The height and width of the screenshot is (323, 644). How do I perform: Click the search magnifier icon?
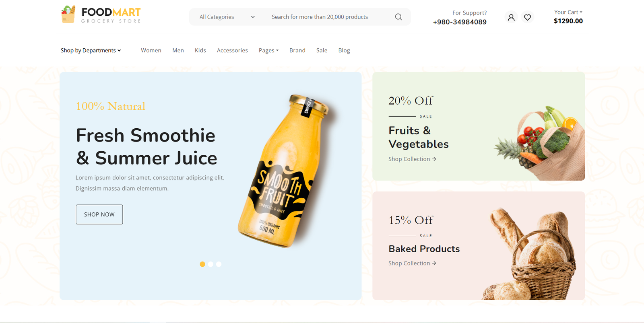(398, 17)
